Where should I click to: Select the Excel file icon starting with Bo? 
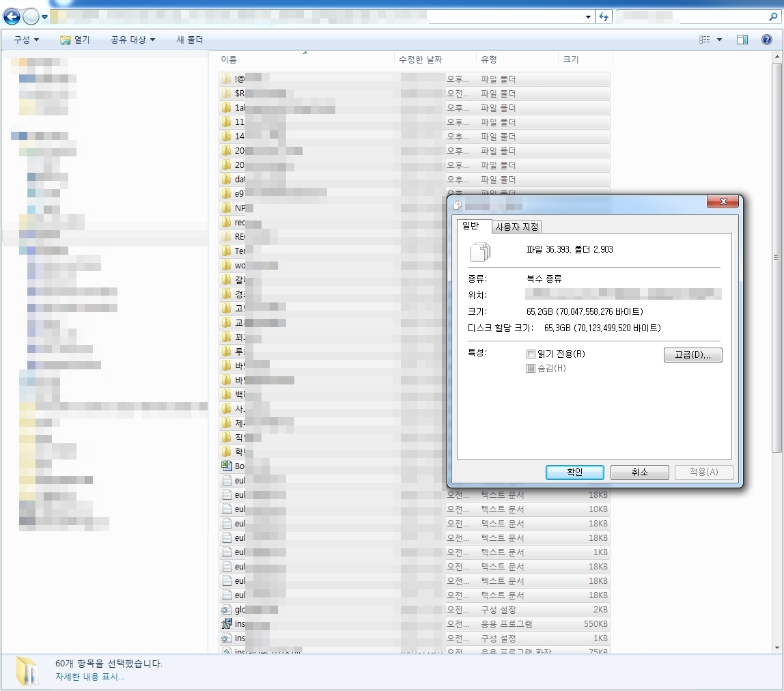(x=227, y=466)
